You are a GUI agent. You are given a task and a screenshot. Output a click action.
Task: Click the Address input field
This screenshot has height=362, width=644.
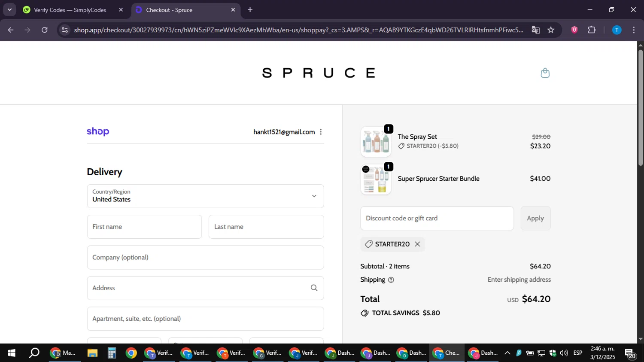205,288
